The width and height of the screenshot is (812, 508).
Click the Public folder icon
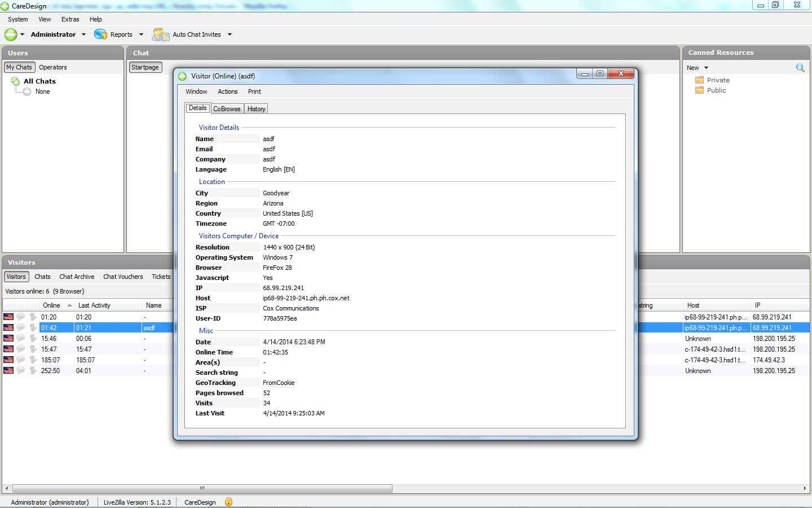pyautogui.click(x=699, y=90)
